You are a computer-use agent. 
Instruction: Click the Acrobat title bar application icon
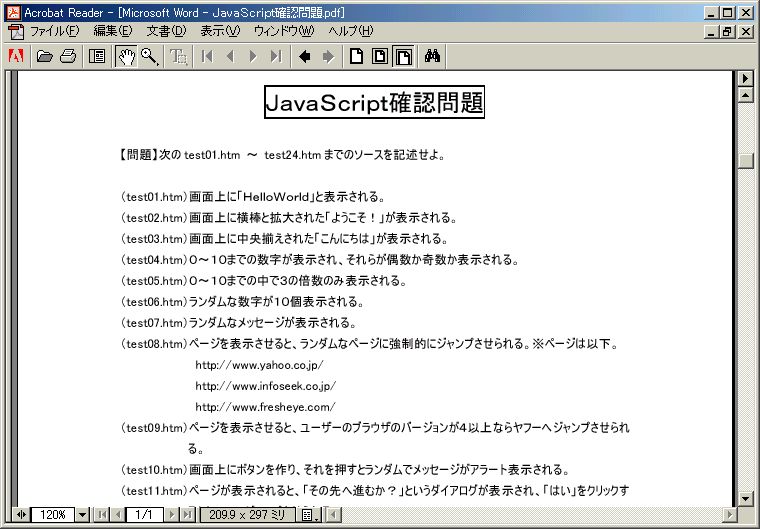coord(13,12)
